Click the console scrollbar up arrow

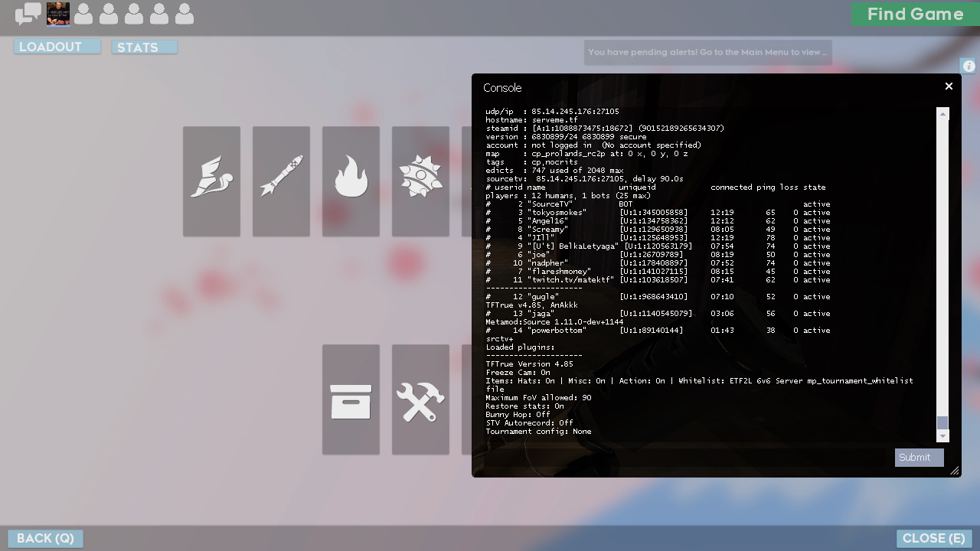[942, 114]
